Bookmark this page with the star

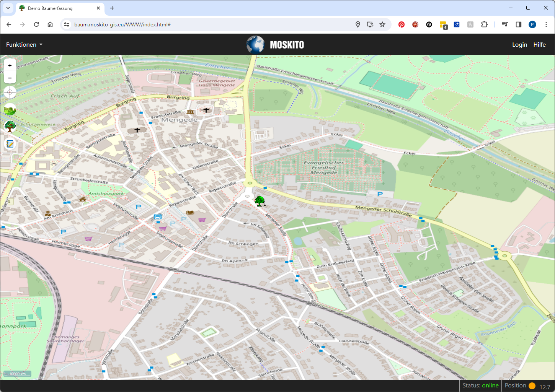coord(382,24)
